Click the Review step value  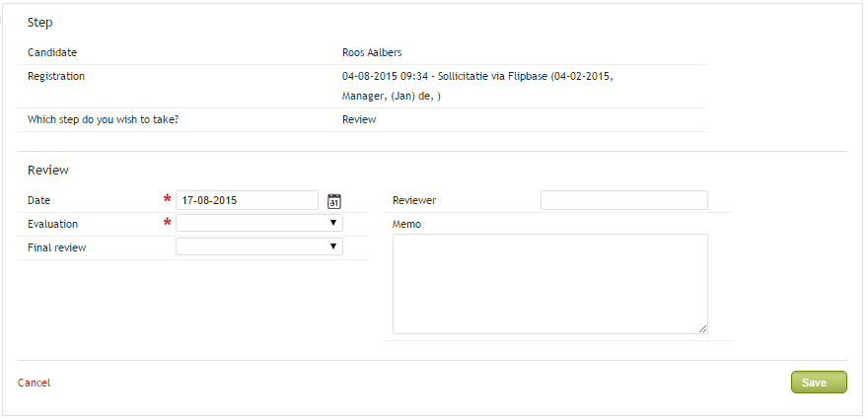[x=359, y=119]
